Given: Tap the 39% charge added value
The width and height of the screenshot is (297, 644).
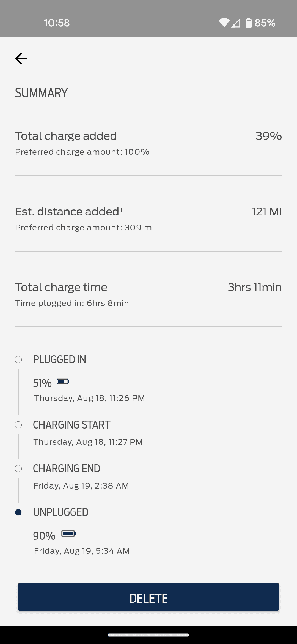Looking at the screenshot, I should pos(268,136).
